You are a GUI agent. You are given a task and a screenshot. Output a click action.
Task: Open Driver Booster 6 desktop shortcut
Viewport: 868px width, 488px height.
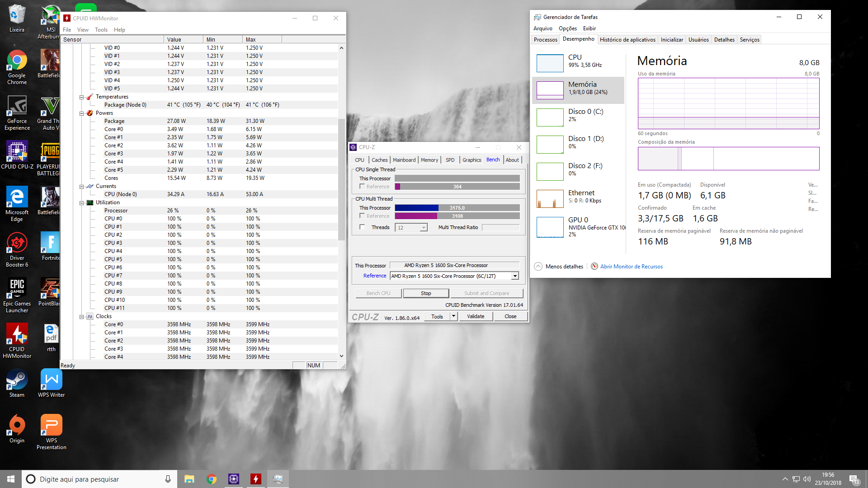pos(17,250)
